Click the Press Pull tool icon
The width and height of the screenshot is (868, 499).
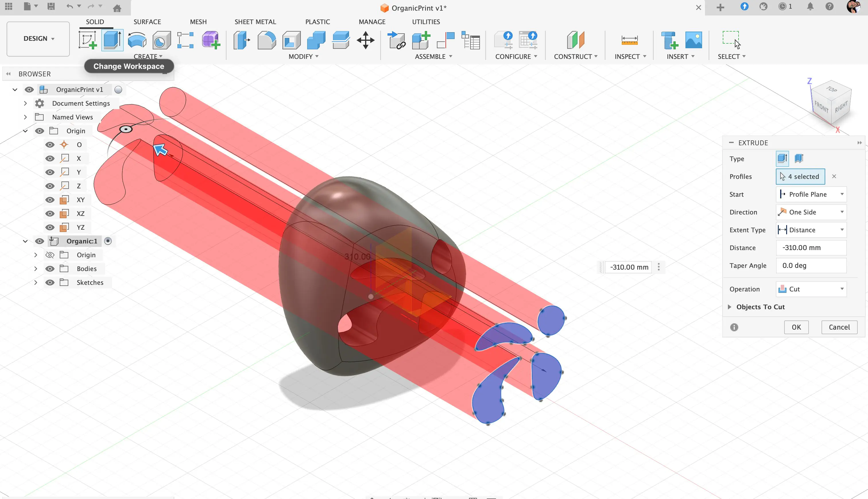242,40
